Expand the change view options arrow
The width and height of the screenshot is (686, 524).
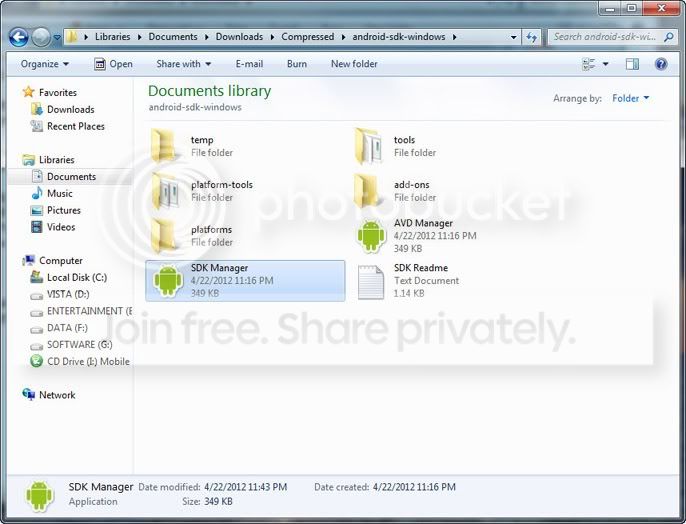(x=606, y=64)
